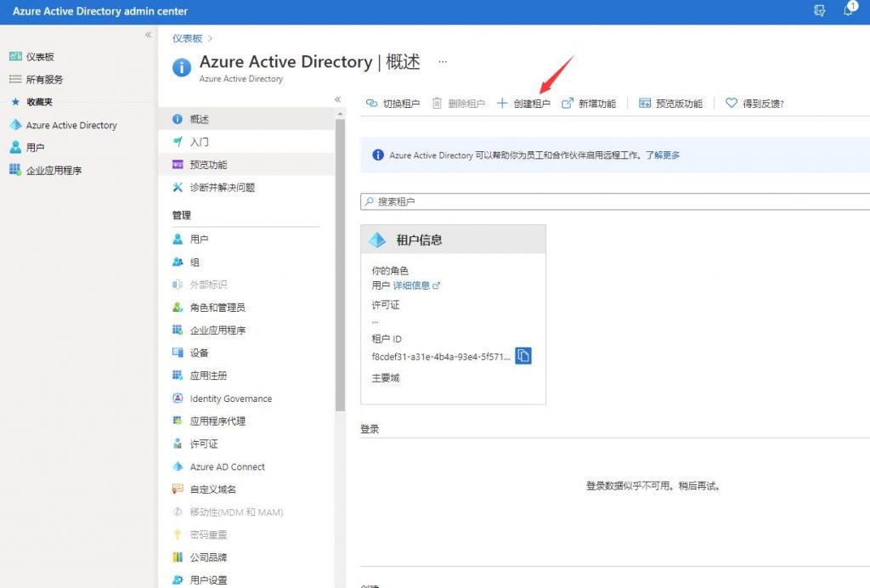Click the 仪表板 breadcrumb link
This screenshot has width=870, height=588.
click(187, 38)
